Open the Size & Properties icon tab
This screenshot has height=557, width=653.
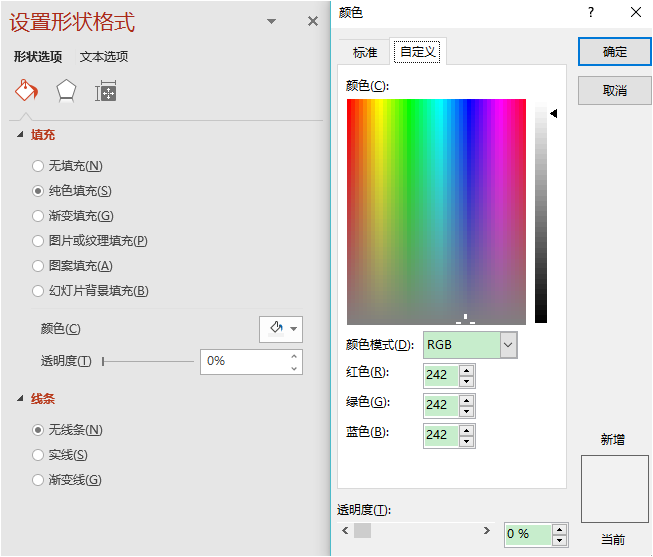pos(106,92)
